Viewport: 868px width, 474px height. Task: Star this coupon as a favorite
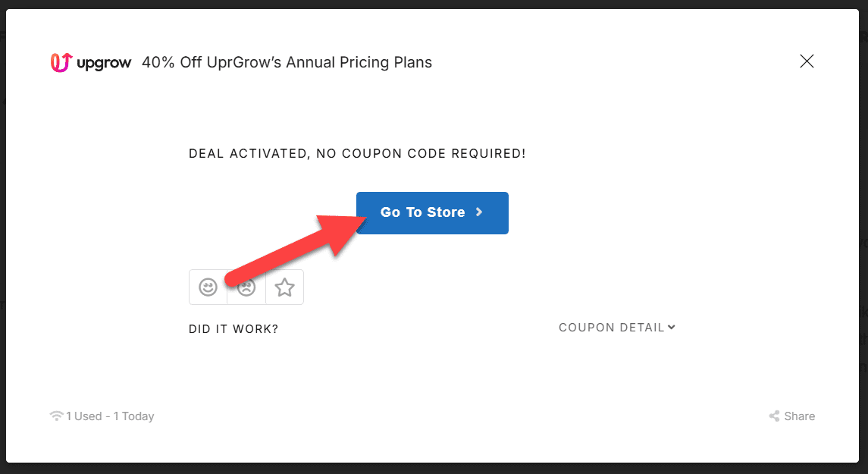[x=284, y=287]
